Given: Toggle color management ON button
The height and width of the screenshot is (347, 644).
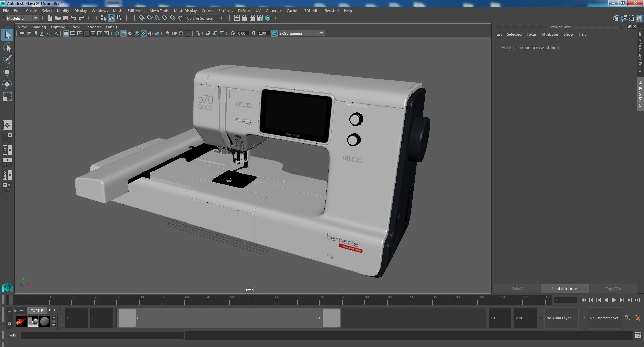Looking at the screenshot, I should tap(274, 33).
